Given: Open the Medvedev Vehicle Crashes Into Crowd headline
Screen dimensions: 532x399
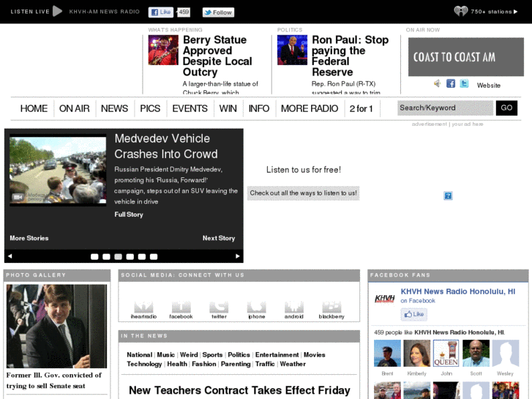Looking at the screenshot, I should pyautogui.click(x=166, y=146).
